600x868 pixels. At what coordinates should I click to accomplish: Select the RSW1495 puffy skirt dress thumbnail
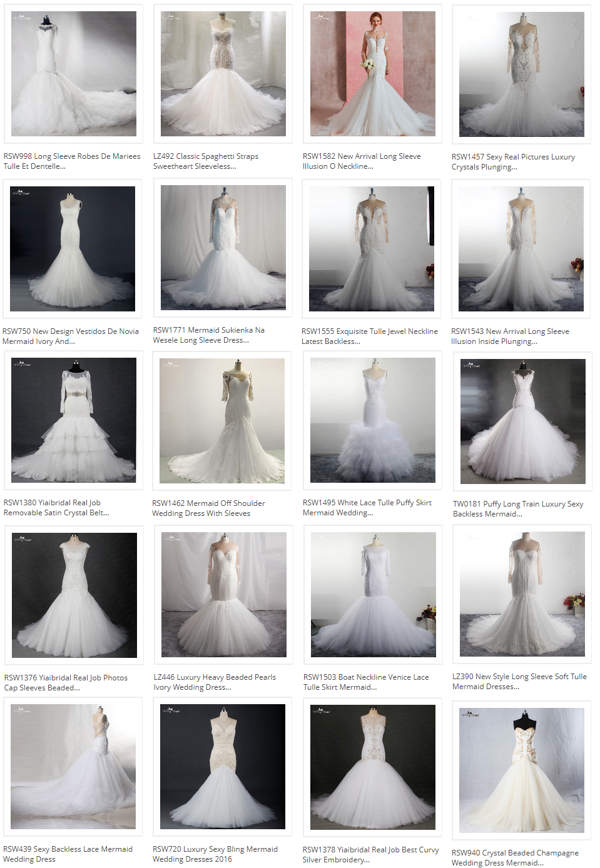[x=372, y=420]
